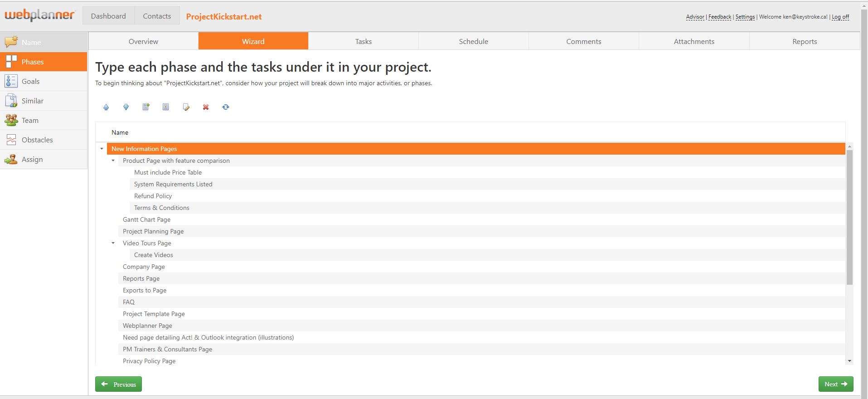Click the move down arrow icon
This screenshot has height=399, width=868.
126,107
